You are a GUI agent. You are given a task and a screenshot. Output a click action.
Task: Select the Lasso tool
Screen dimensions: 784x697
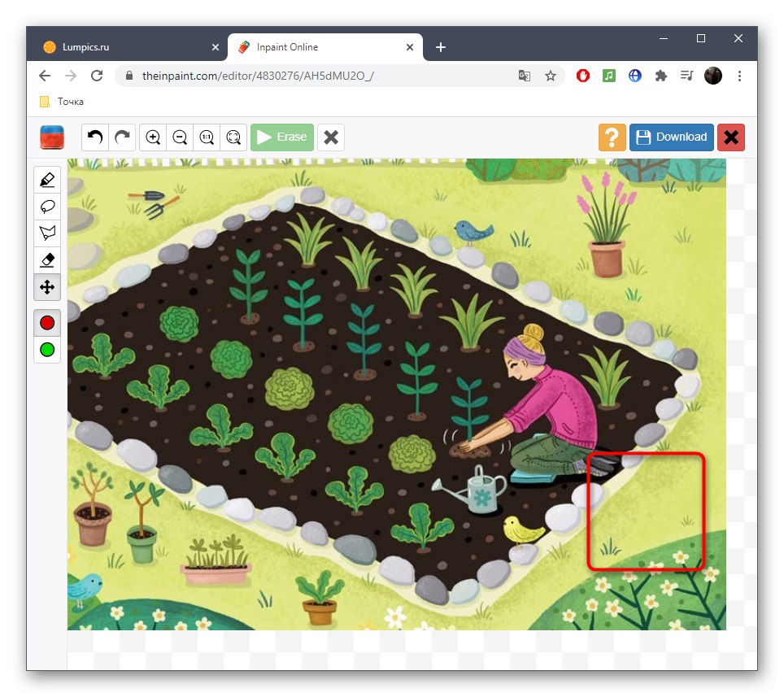tap(47, 207)
